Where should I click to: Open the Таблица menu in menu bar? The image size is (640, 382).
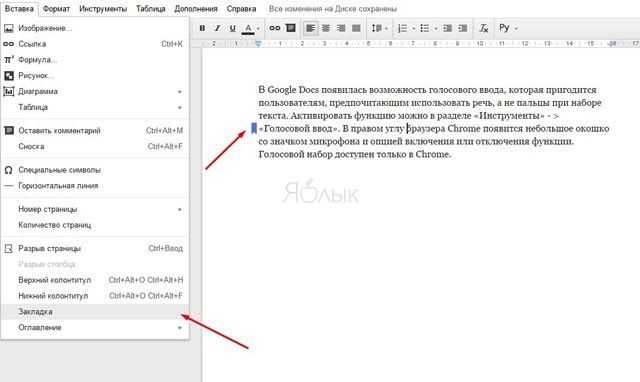coord(151,9)
